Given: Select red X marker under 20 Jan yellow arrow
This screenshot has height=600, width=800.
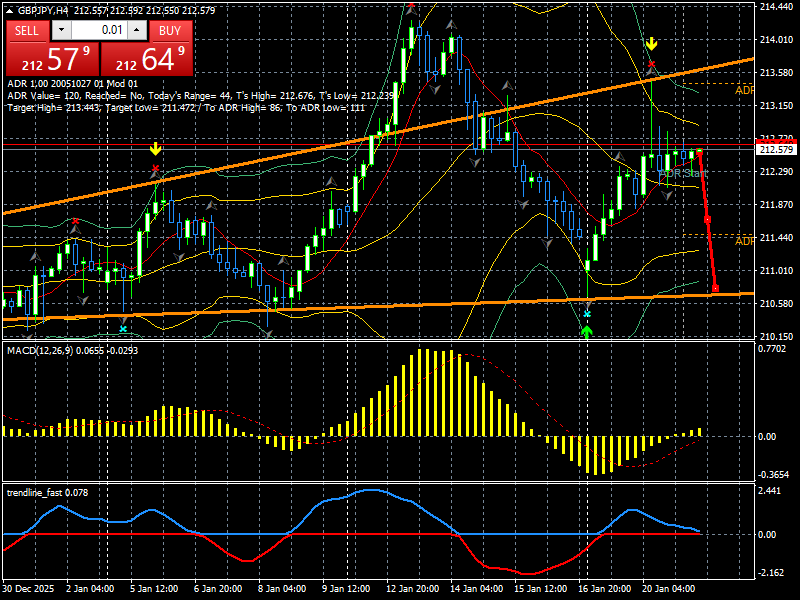Looking at the screenshot, I should tap(652, 64).
